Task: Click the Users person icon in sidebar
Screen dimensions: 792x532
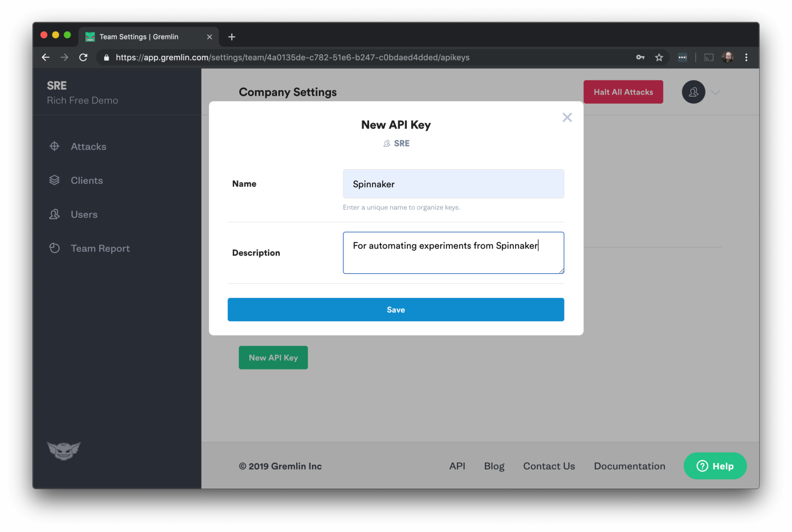Action: [x=54, y=214]
